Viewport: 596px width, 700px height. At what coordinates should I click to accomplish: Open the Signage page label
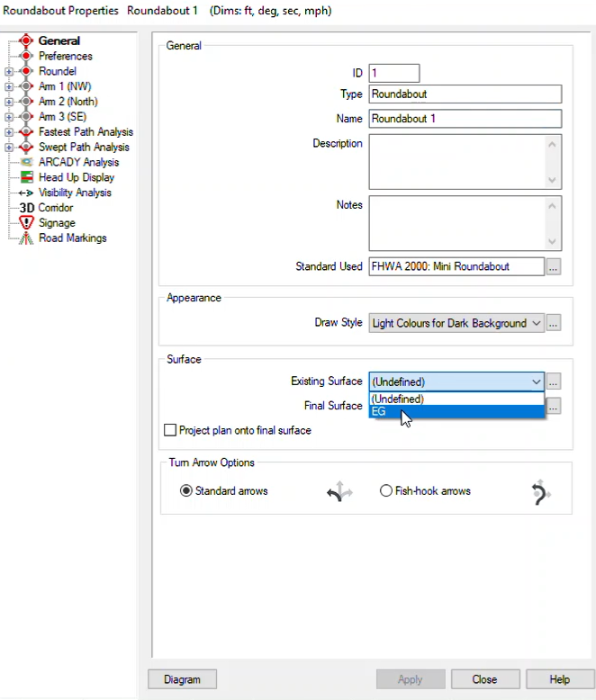[57, 223]
